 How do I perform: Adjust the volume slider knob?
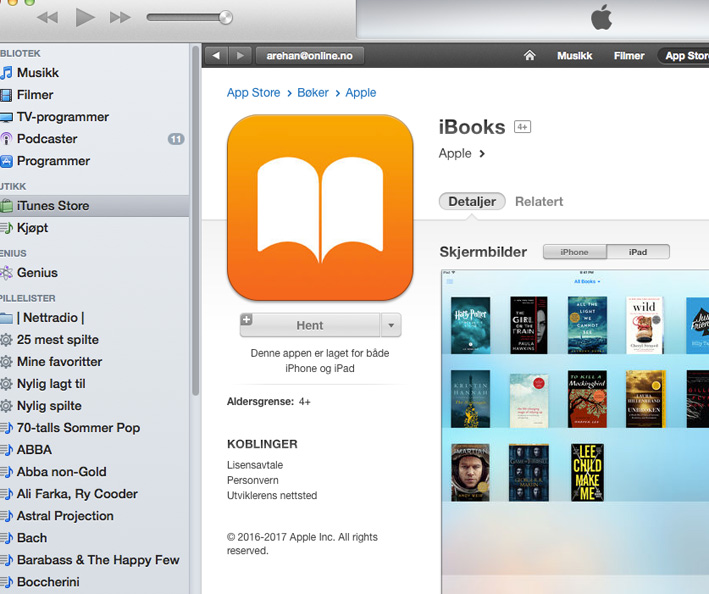[225, 18]
